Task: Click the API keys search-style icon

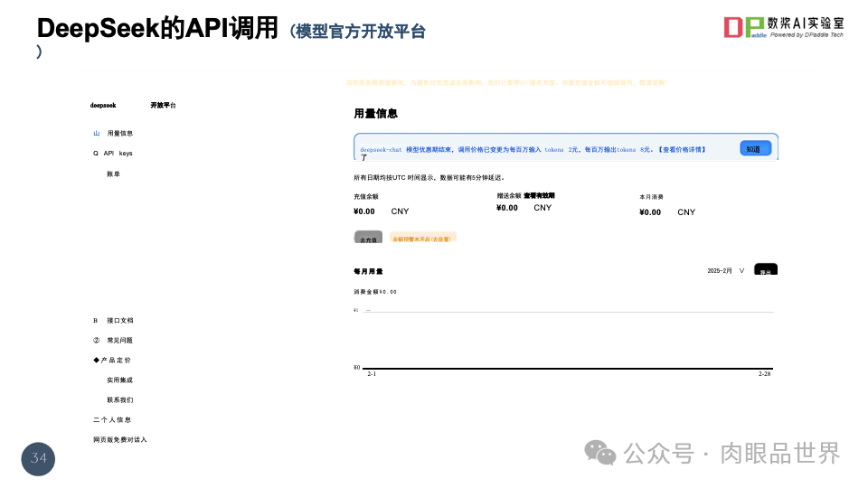Action: (x=96, y=154)
